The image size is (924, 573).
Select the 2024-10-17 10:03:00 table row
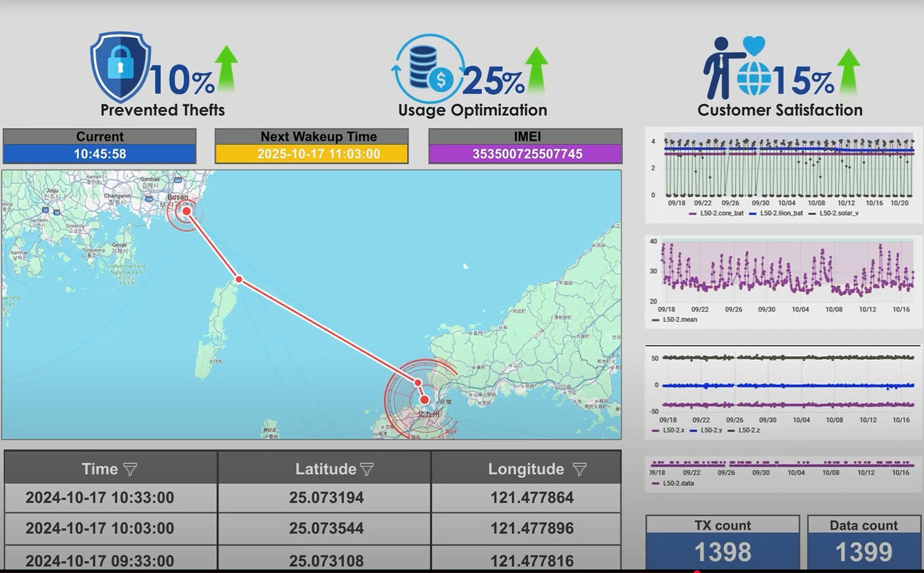[312, 528]
